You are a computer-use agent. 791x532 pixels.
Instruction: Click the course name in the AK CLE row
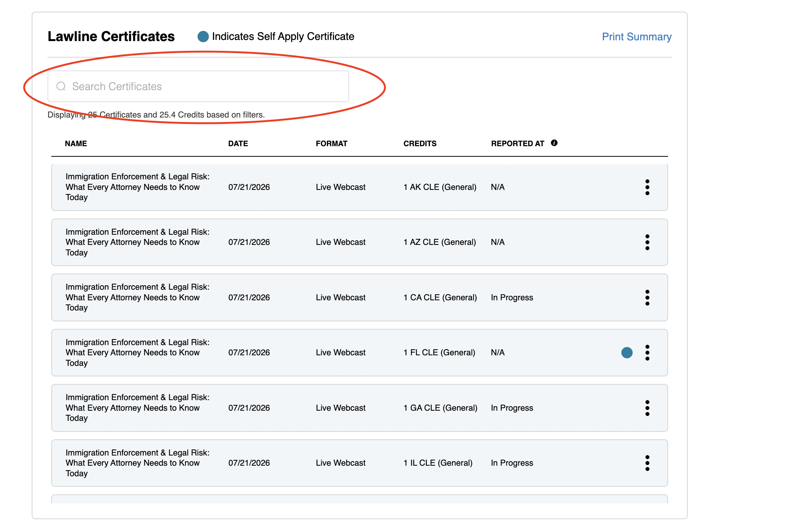[138, 187]
